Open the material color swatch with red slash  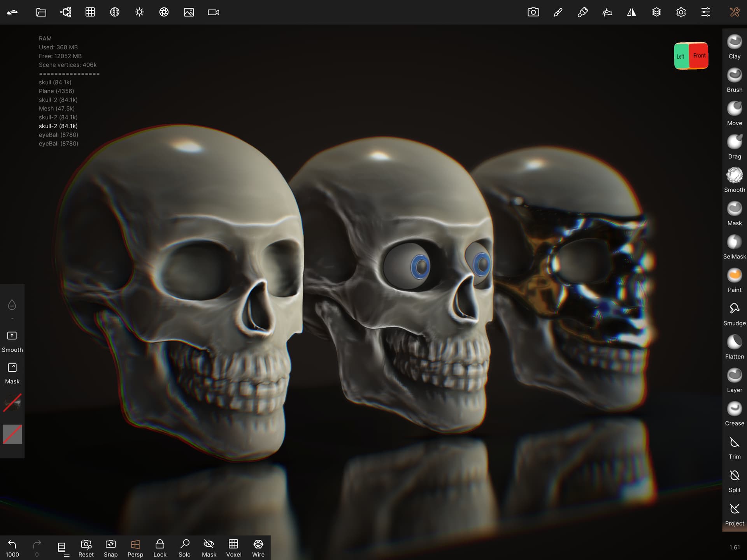click(12, 434)
